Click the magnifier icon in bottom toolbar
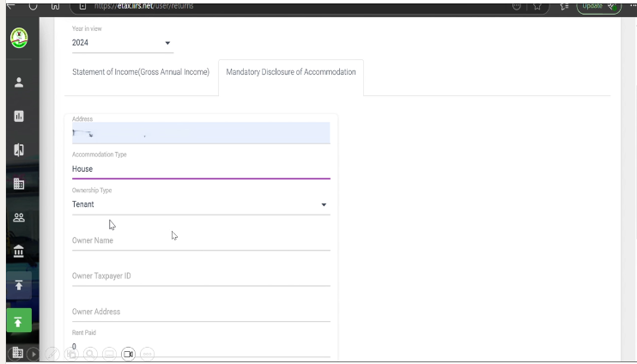The height and width of the screenshot is (364, 637). (90, 354)
